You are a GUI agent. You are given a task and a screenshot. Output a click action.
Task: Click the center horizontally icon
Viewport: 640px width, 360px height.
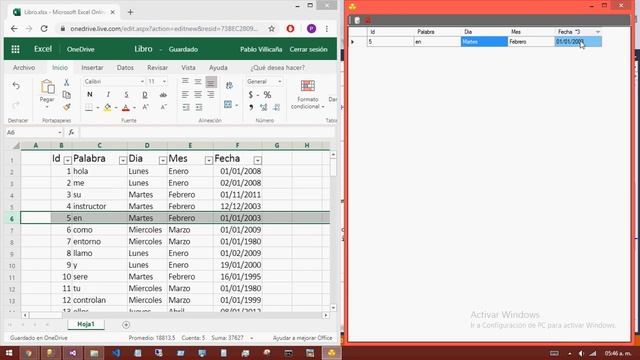(198, 95)
